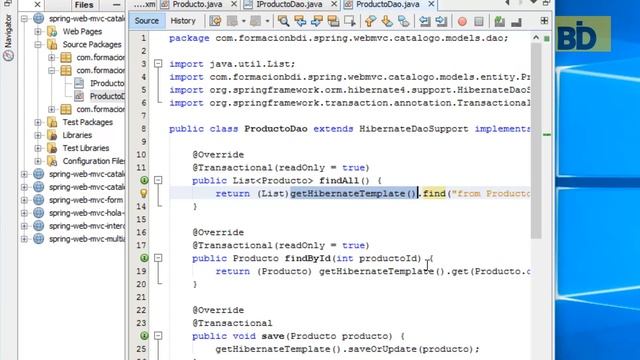Click Toggle Bookmark icon

404,21
